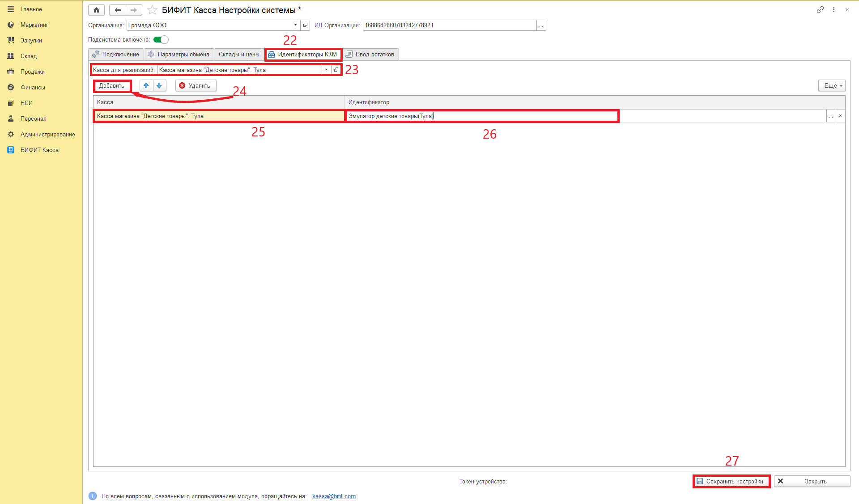Open the БИФИТ Касса sidebar section

click(39, 150)
